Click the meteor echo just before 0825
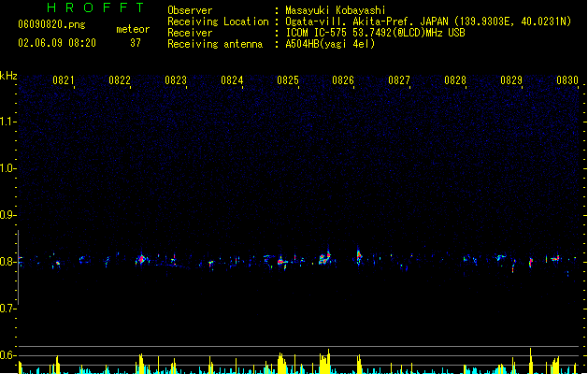The height and width of the screenshot is (374, 588). point(281,262)
